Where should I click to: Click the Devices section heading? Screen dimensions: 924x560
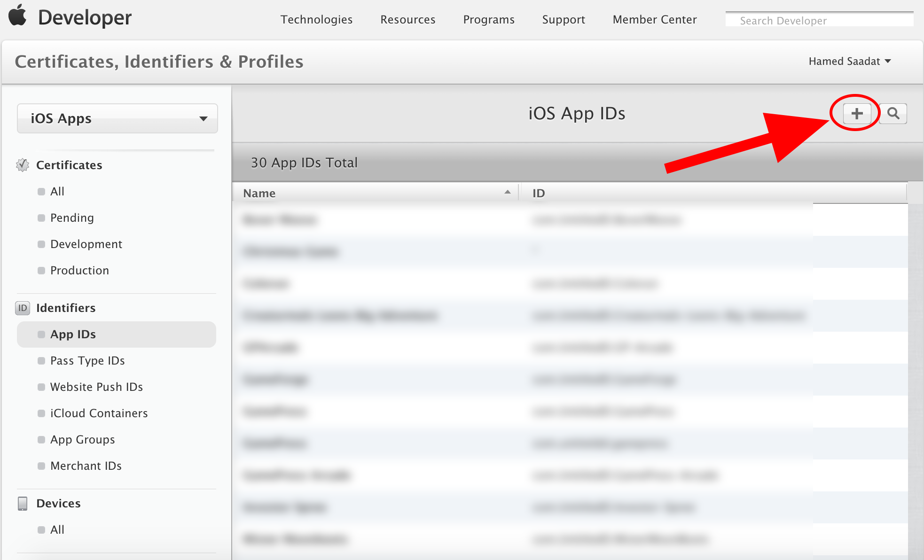click(58, 504)
